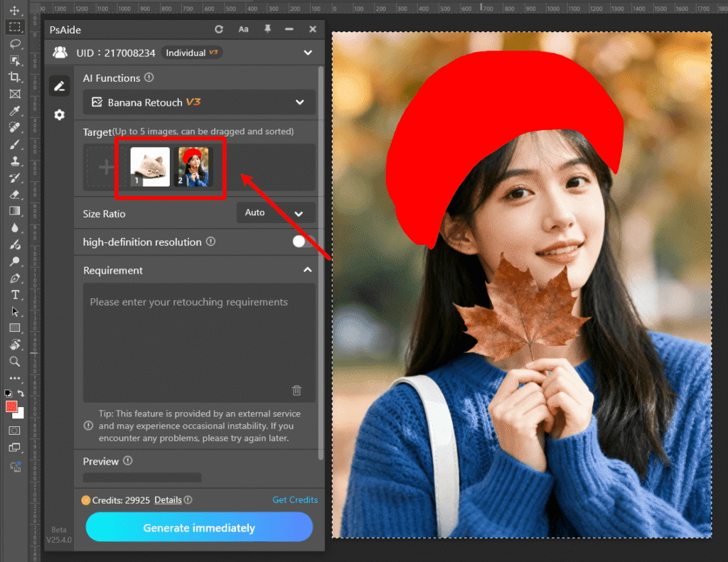Select the Type tool

15,294
